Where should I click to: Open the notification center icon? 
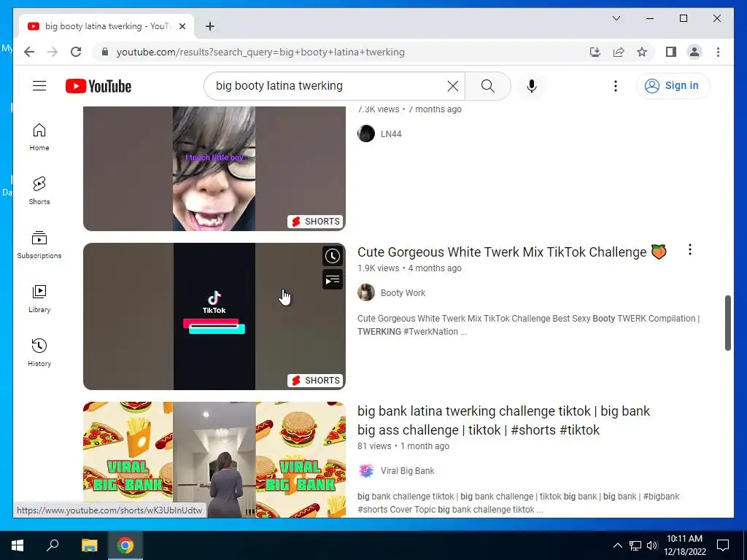coord(723,545)
